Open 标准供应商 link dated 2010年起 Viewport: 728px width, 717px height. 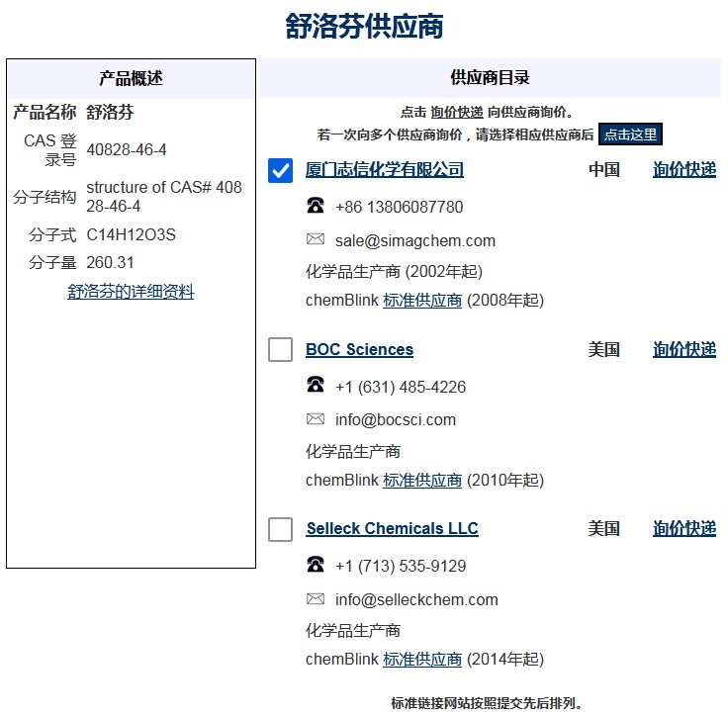coord(422,480)
